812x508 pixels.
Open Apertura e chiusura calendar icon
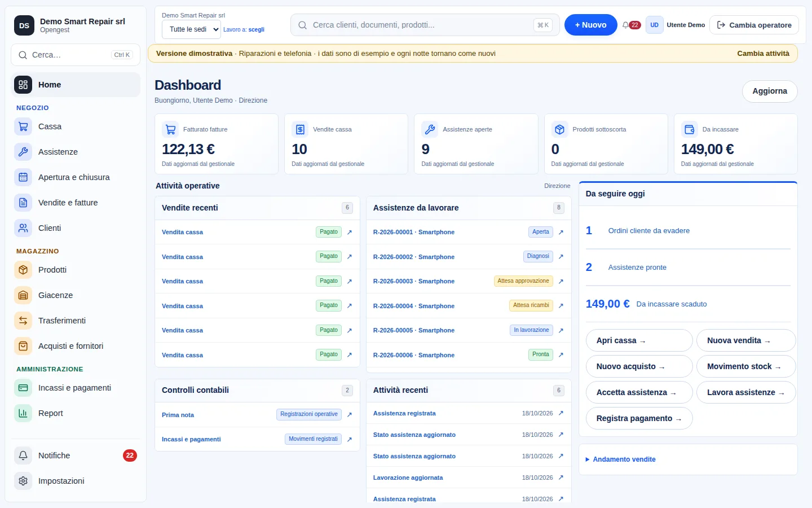click(23, 177)
